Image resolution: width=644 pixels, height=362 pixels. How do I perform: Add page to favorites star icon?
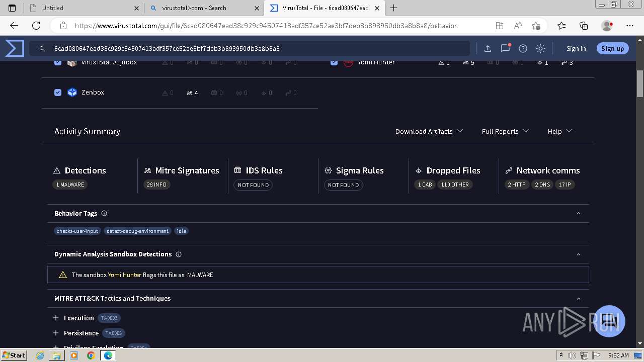(536, 26)
